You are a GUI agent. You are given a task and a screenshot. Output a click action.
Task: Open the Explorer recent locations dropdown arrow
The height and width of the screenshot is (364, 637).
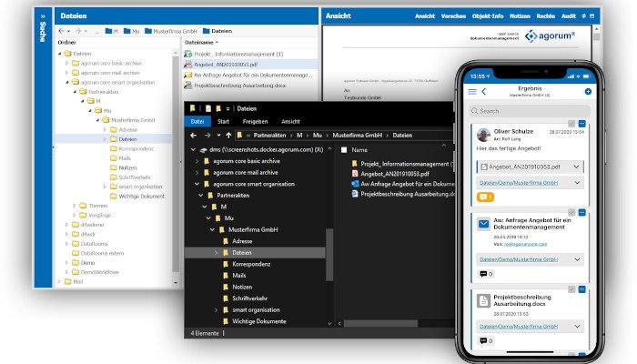[x=218, y=136]
